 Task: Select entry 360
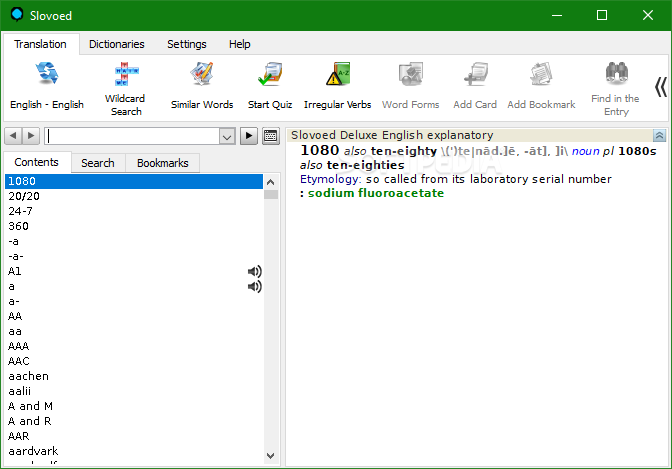(134, 226)
